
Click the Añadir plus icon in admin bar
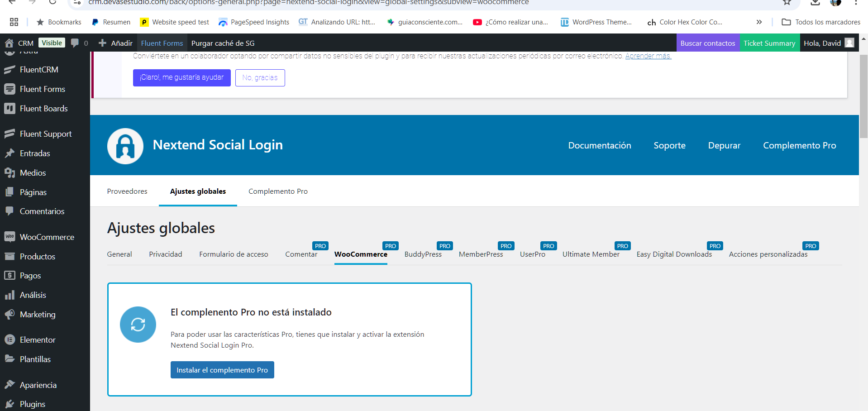(x=103, y=43)
